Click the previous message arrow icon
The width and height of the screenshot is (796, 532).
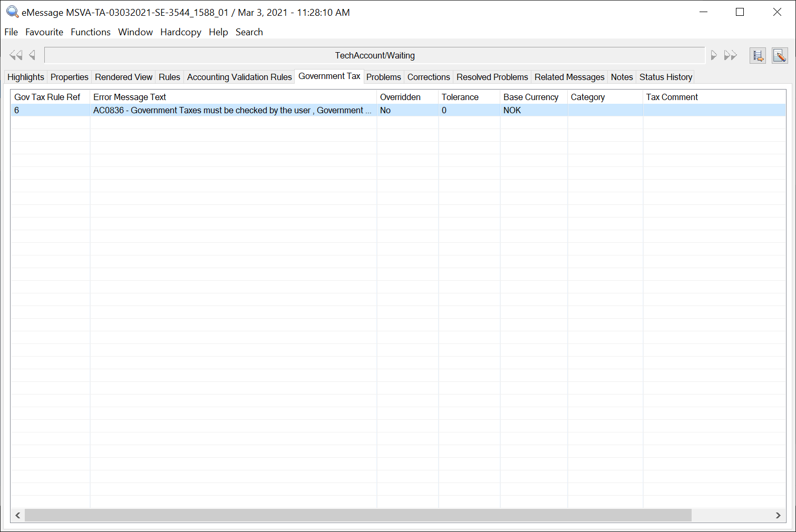(x=32, y=55)
